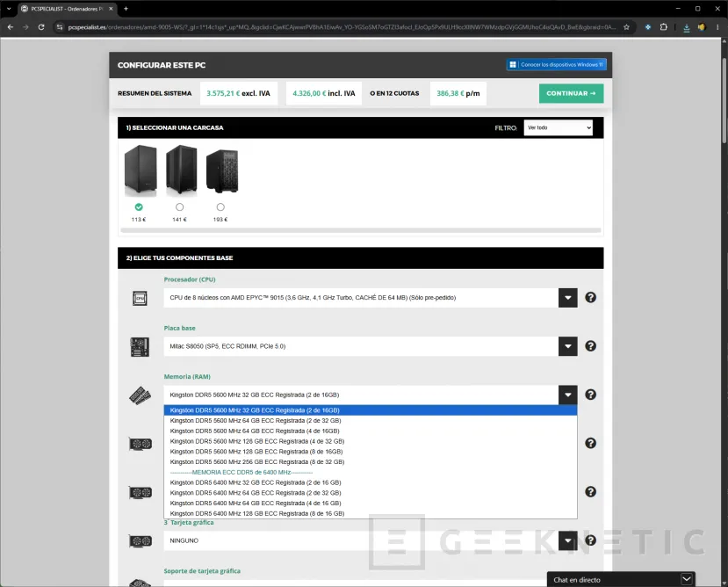Open the browser extensions puzzle icon
728x587 pixels.
(664, 27)
